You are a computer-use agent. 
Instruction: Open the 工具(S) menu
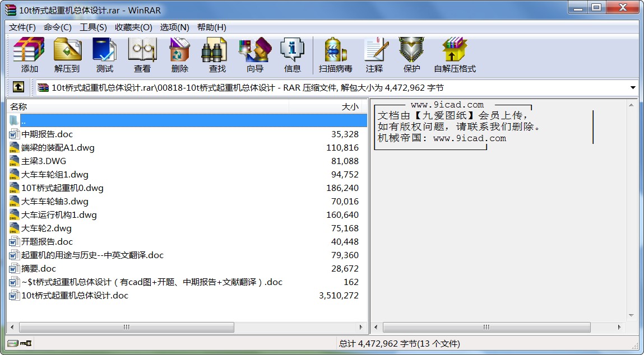[x=93, y=27]
